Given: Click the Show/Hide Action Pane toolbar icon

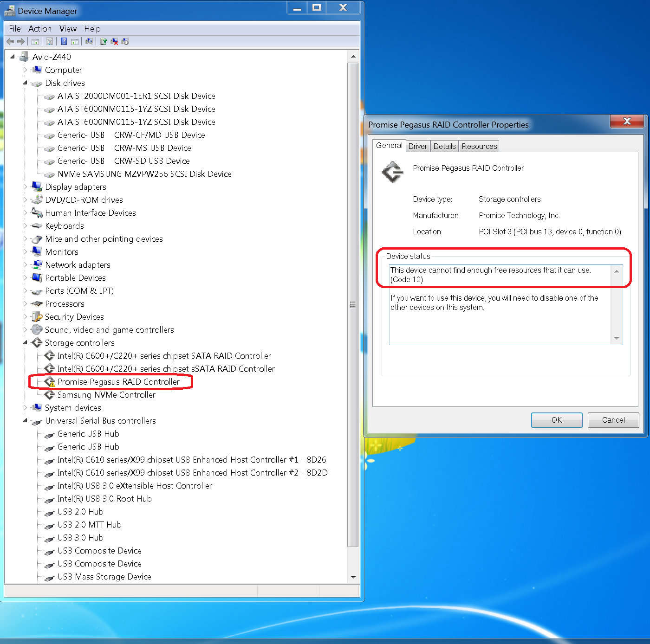Looking at the screenshot, I should point(75,42).
